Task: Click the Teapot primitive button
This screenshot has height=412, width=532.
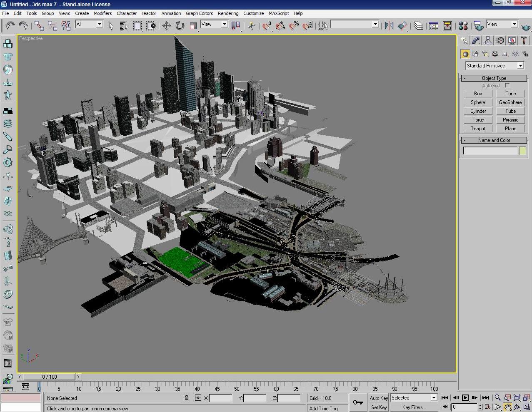Action: (x=478, y=129)
